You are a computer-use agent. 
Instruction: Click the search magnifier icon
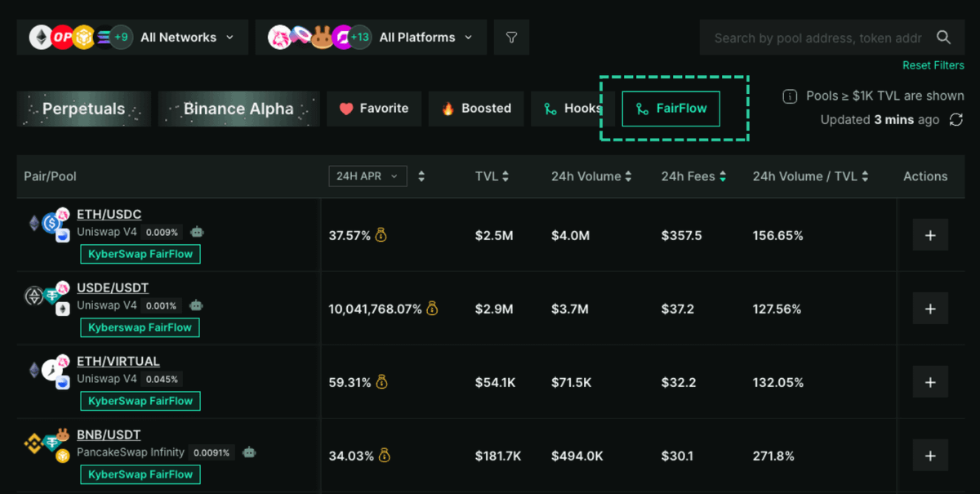pyautogui.click(x=944, y=38)
